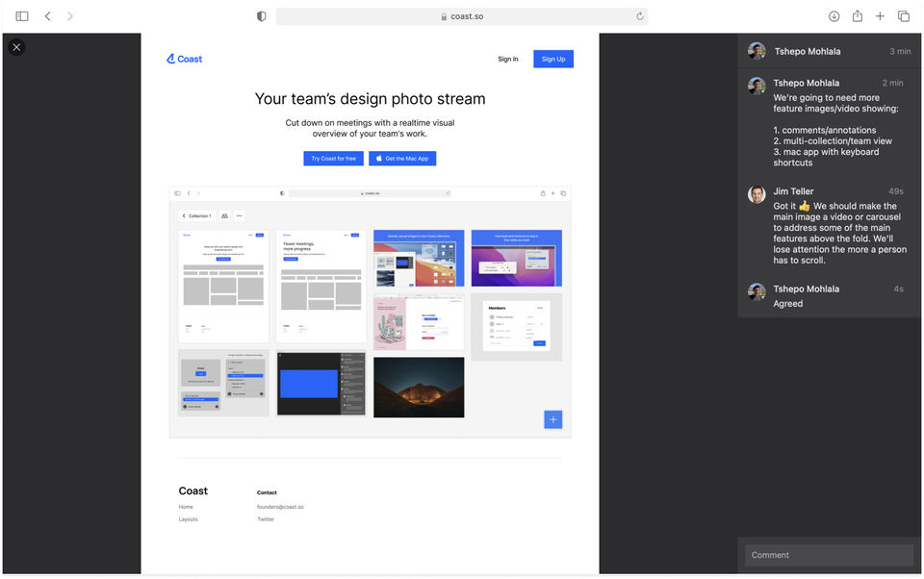Open the Fewer meetings, more progress wireframe thumbnail
This screenshot has width=924, height=579.
point(321,287)
